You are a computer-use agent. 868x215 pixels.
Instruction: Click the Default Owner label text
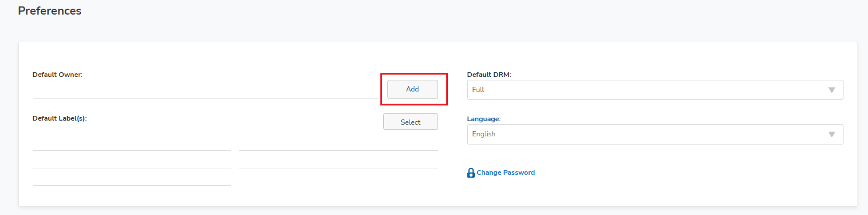click(58, 75)
